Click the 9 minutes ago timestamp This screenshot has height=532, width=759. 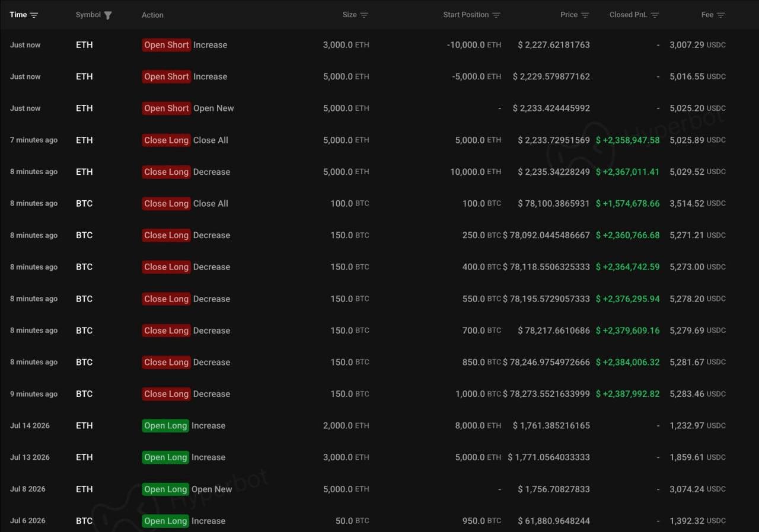tap(34, 394)
